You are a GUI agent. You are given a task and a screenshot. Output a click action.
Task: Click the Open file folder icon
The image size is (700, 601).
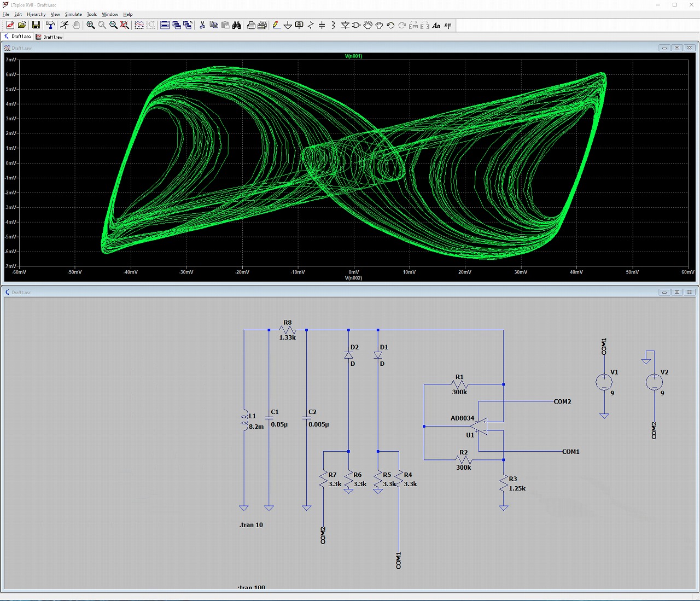click(x=22, y=25)
